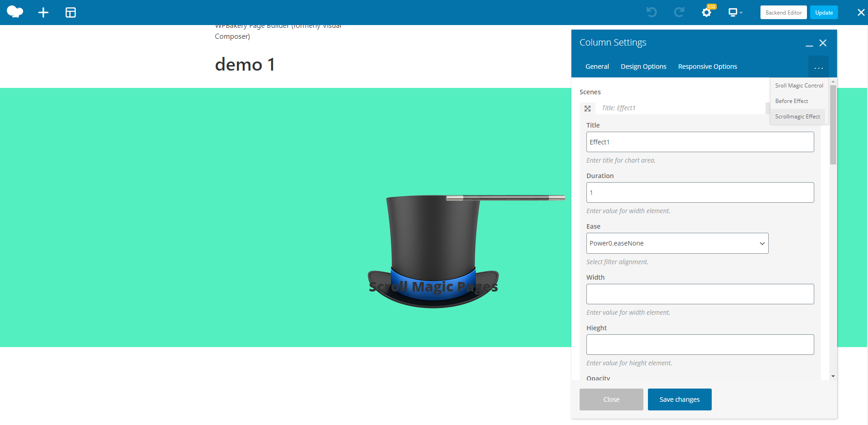This screenshot has width=868, height=425.
Task: Toggle the more tabs ellipsis menu
Action: [x=819, y=67]
